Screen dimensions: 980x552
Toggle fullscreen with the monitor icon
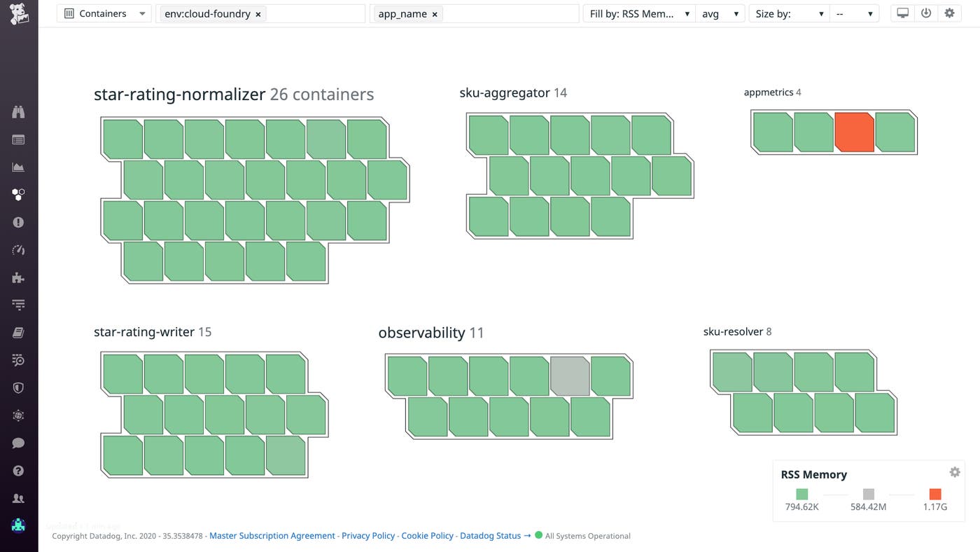tap(902, 13)
